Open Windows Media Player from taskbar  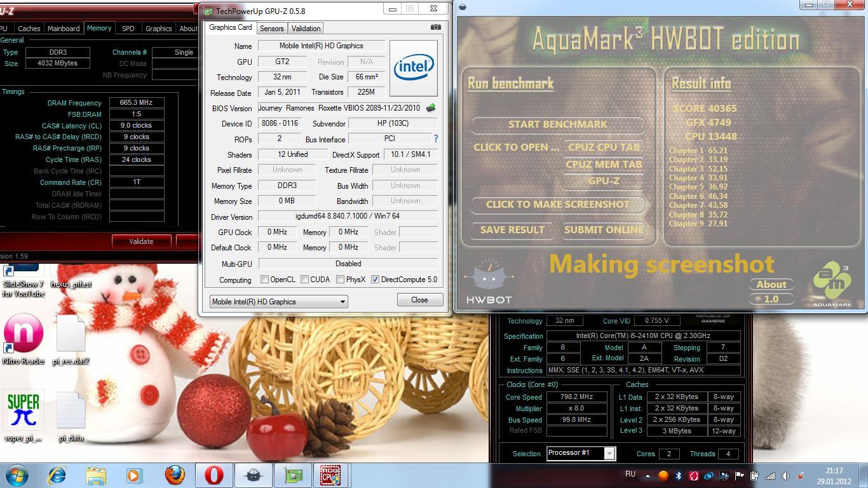(135, 475)
